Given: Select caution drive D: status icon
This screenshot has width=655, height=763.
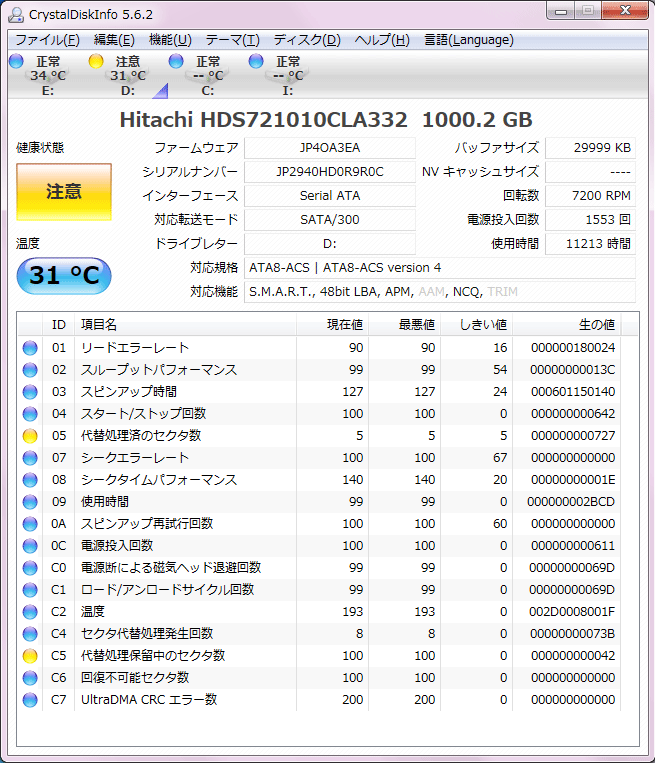Looking at the screenshot, I should click(x=96, y=62).
